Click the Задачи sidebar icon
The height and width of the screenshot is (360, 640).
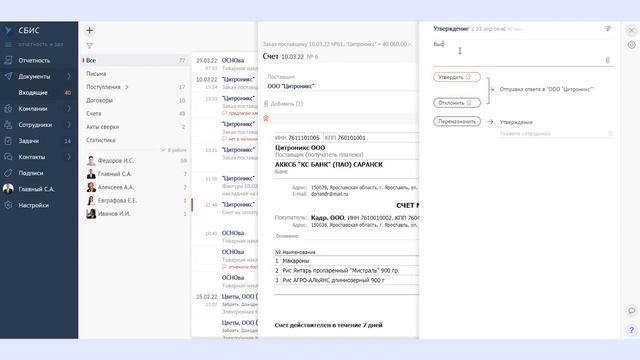click(8, 141)
